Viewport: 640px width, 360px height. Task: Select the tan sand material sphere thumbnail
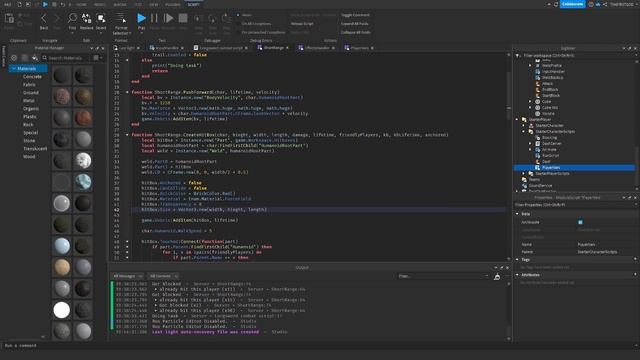click(62, 267)
